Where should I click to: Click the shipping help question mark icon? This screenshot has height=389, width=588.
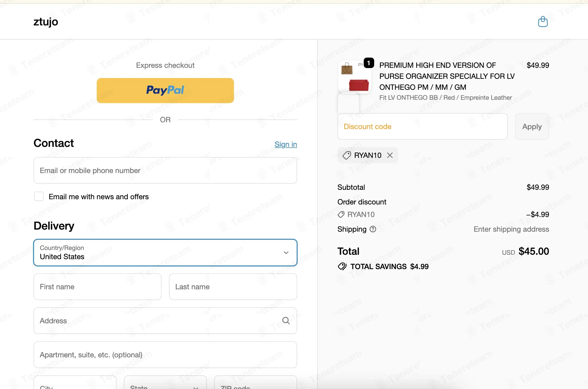(373, 229)
